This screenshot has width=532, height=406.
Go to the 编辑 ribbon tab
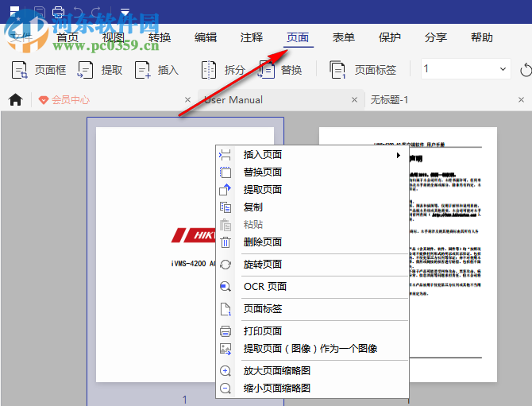coord(206,37)
